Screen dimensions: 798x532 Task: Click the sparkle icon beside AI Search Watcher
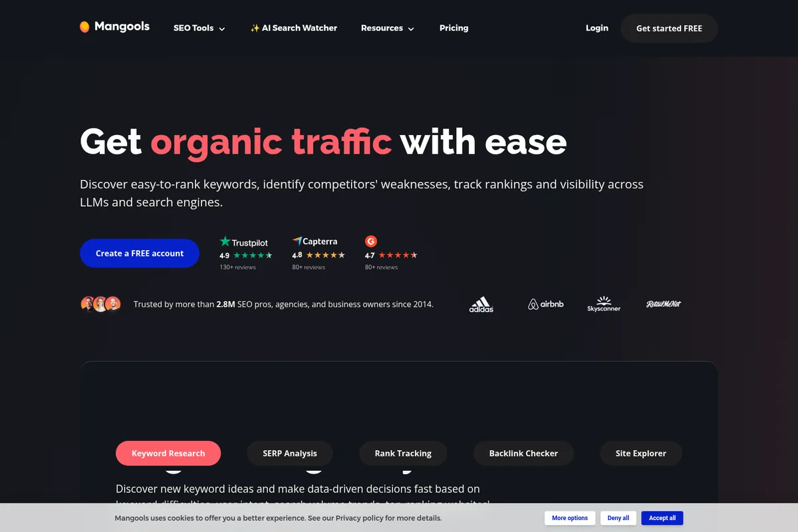point(255,28)
